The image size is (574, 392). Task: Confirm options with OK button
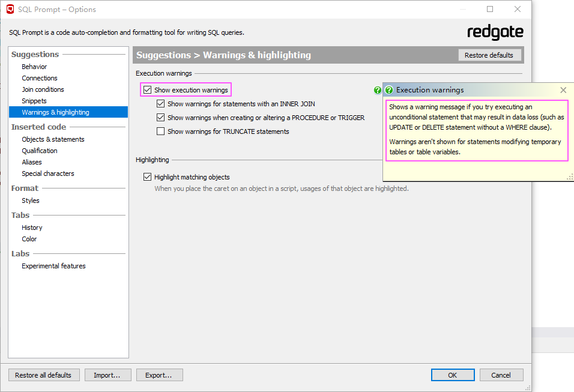coord(453,375)
